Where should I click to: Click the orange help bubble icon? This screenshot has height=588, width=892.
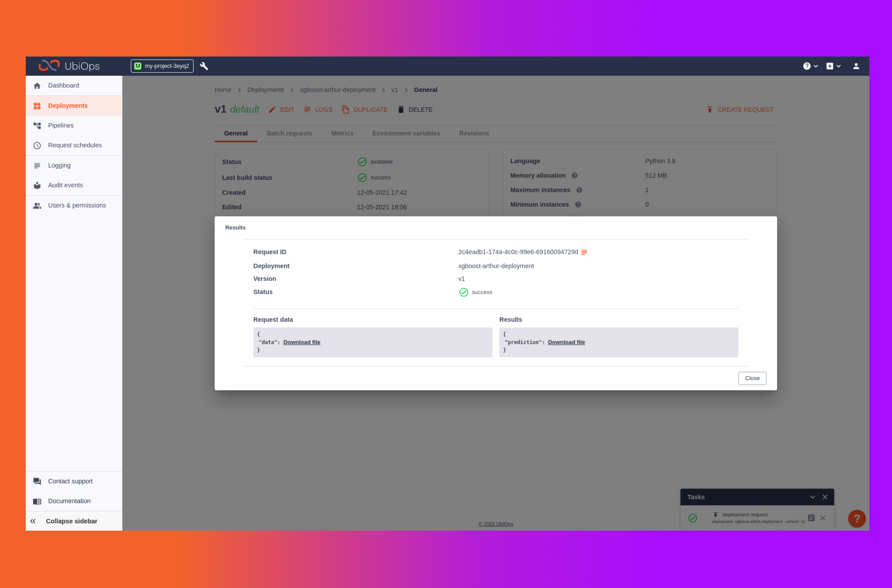pyautogui.click(x=857, y=518)
